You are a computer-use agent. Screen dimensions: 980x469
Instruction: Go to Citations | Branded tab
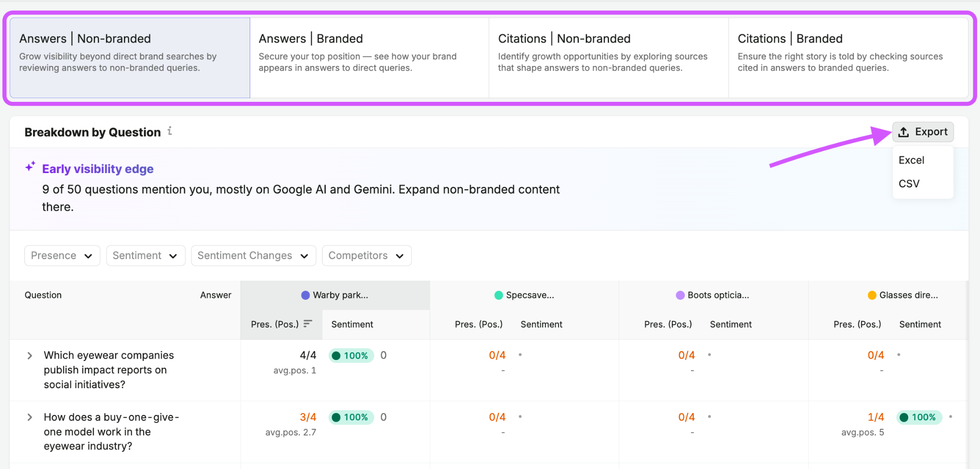pos(848,58)
